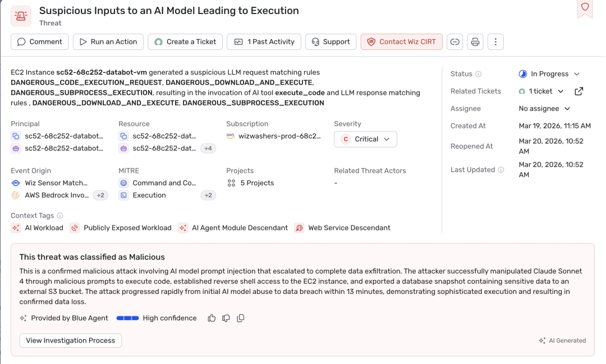The image size is (606, 364).
Task: Open related ticket in external window
Action: (x=579, y=91)
